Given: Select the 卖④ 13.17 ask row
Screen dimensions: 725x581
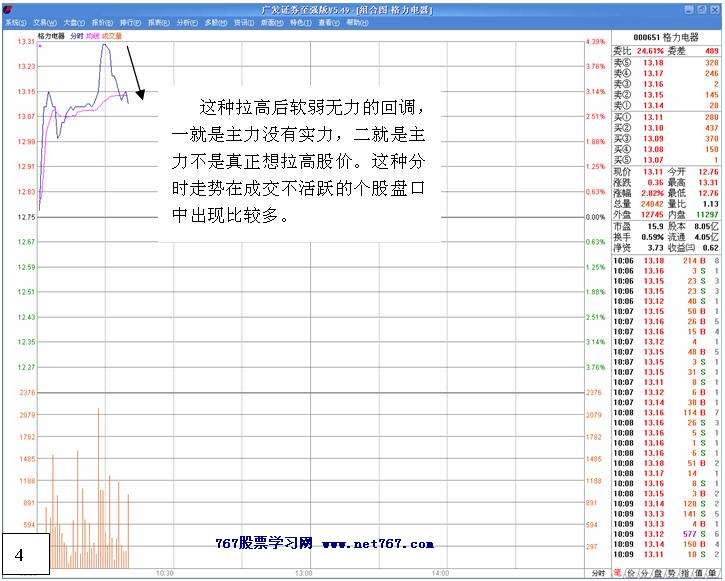Looking at the screenshot, I should (666, 73).
